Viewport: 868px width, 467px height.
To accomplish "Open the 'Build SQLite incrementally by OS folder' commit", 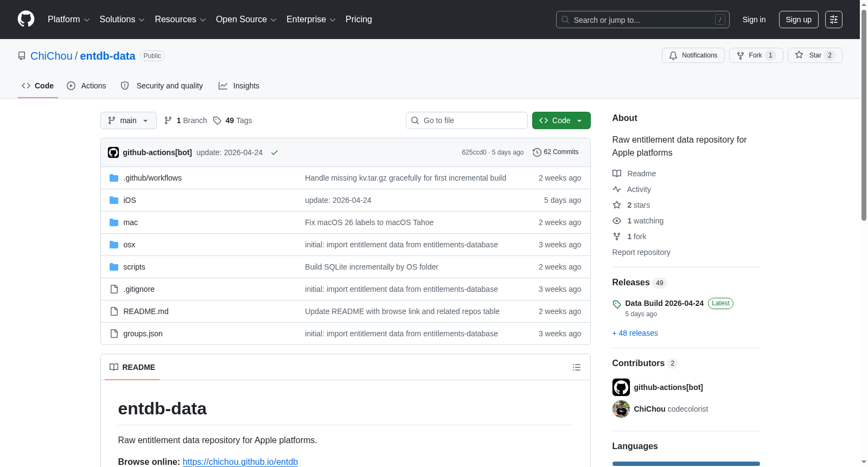I will coord(372,267).
